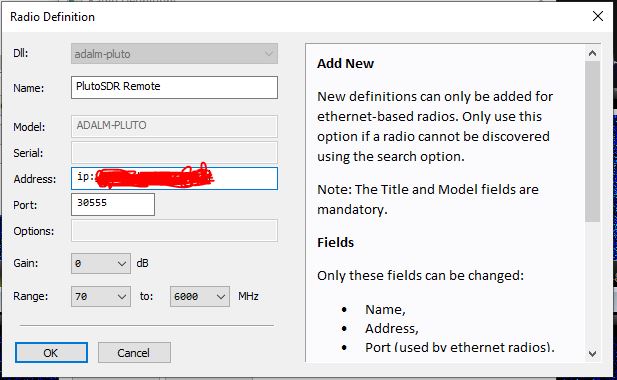This screenshot has width=617, height=380.
Task: Select the Radio Definition title text
Action: point(52,17)
